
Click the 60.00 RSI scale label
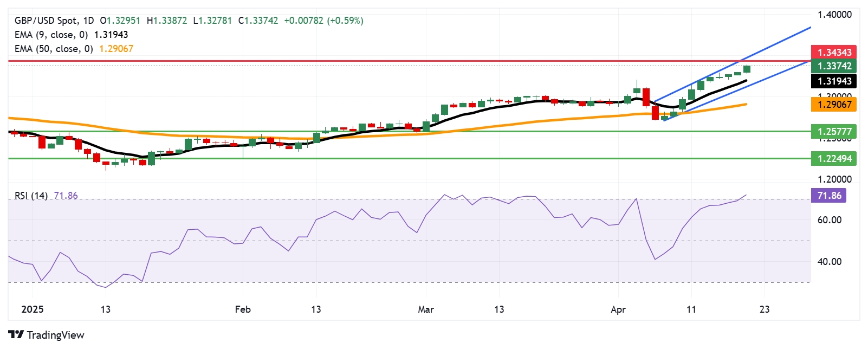(830, 220)
